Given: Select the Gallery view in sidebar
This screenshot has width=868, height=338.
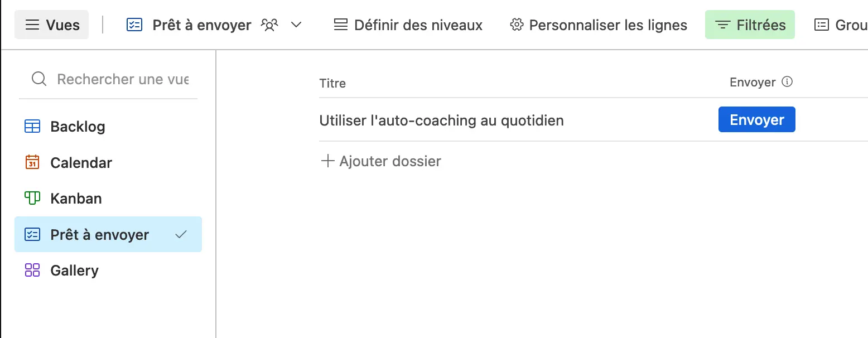Looking at the screenshot, I should point(74,271).
